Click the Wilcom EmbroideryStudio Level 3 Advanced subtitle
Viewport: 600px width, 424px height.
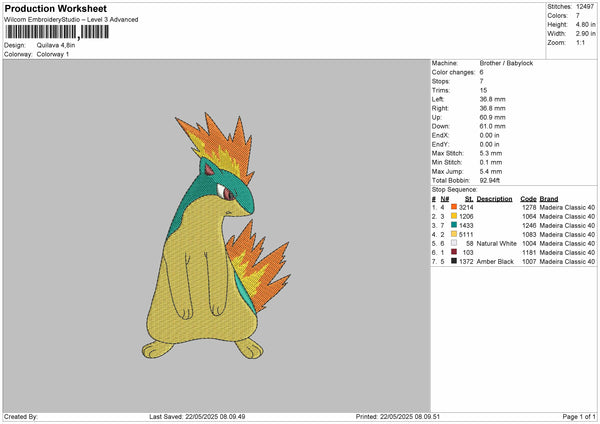click(x=71, y=20)
